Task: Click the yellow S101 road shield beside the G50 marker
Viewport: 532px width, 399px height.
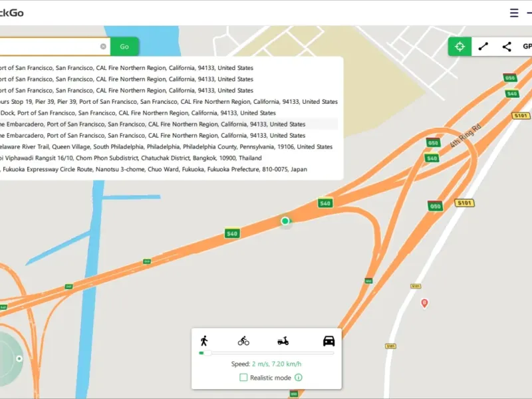Action: click(x=464, y=203)
